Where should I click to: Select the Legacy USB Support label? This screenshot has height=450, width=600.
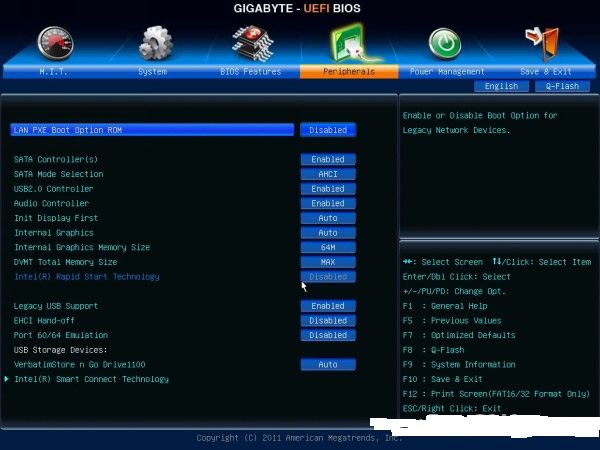[55, 306]
